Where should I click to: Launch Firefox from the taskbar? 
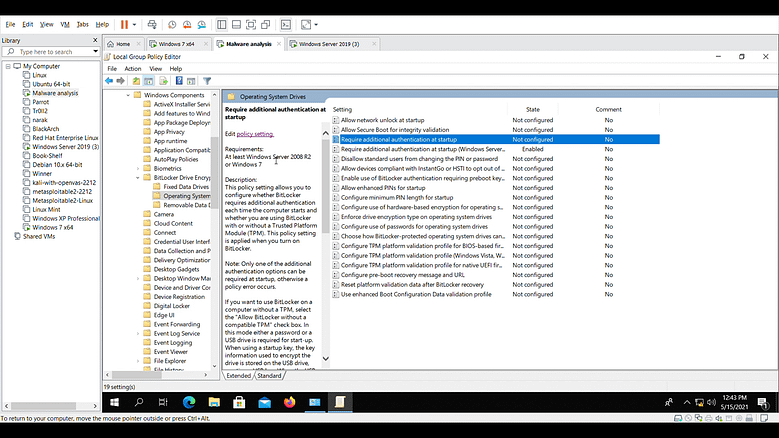pos(290,402)
